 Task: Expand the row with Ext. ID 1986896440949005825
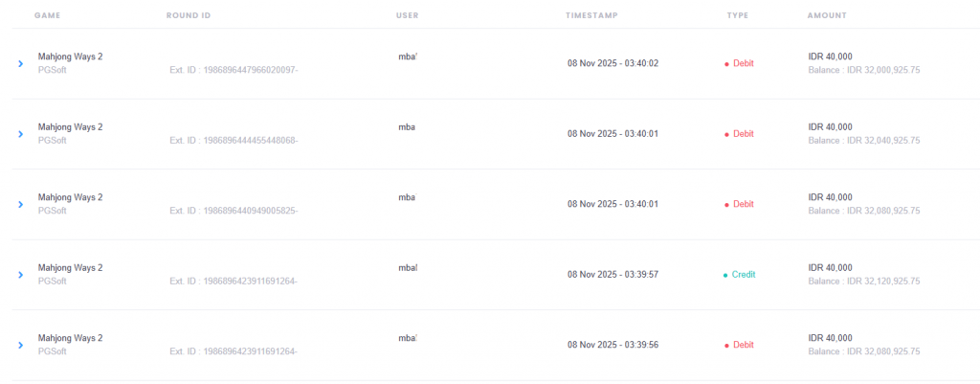[x=20, y=204]
